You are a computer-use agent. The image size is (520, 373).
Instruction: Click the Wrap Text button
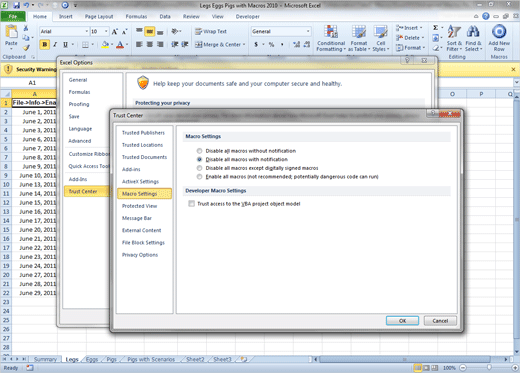[x=211, y=31]
